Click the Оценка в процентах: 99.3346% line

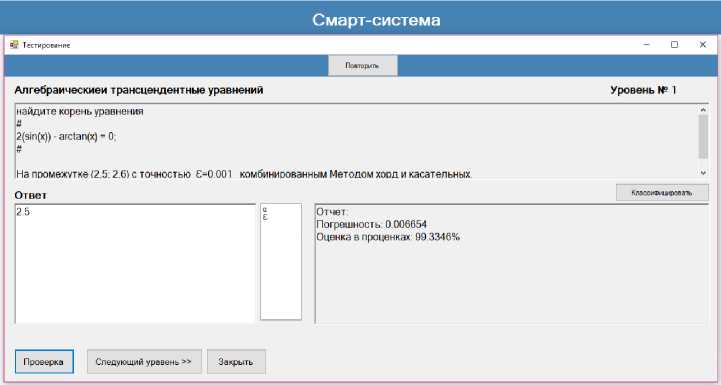(x=388, y=237)
